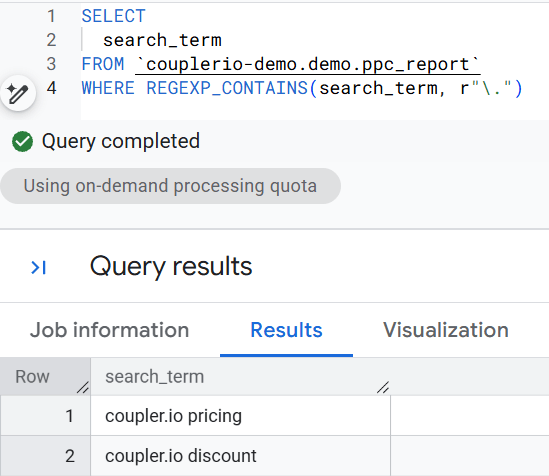Select the 'coupler.io discount' cell
Viewport: 549px width, 476px height.
(241, 456)
